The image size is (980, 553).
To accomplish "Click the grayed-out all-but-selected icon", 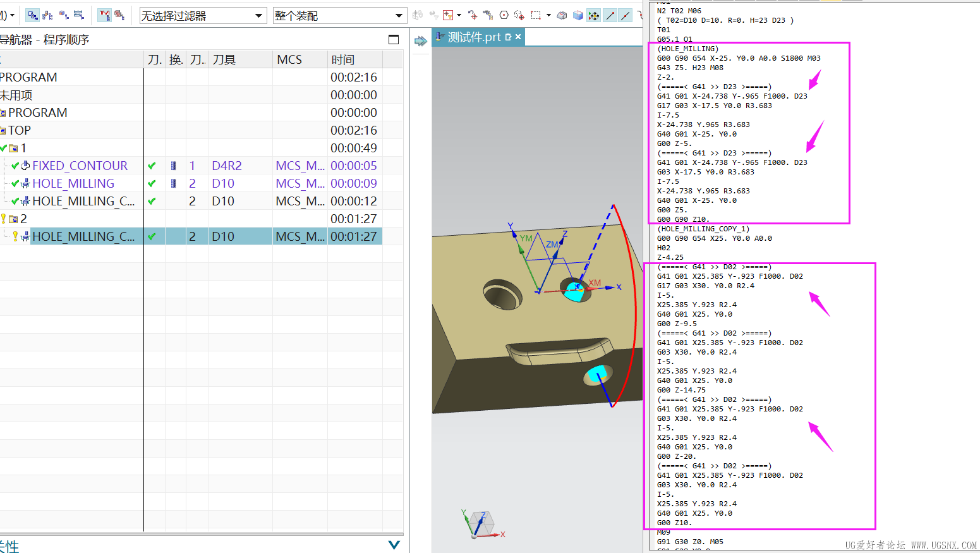I will [417, 15].
